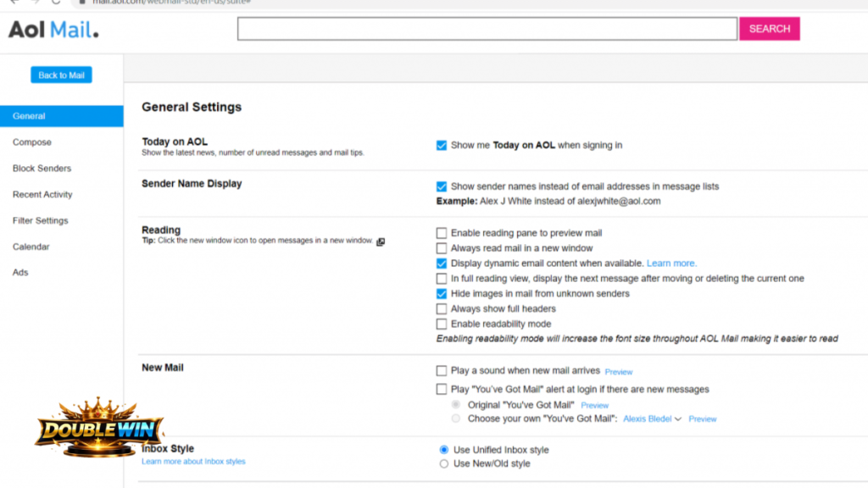The width and height of the screenshot is (868, 488).
Task: Check Play You've Got Mail alert at login
Action: click(441, 390)
